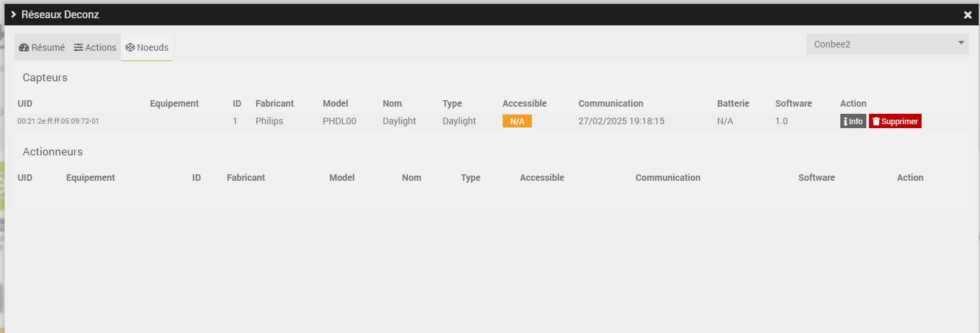Click the Noeuds cube icon
Screen dimensions: 980x333
(x=130, y=47)
